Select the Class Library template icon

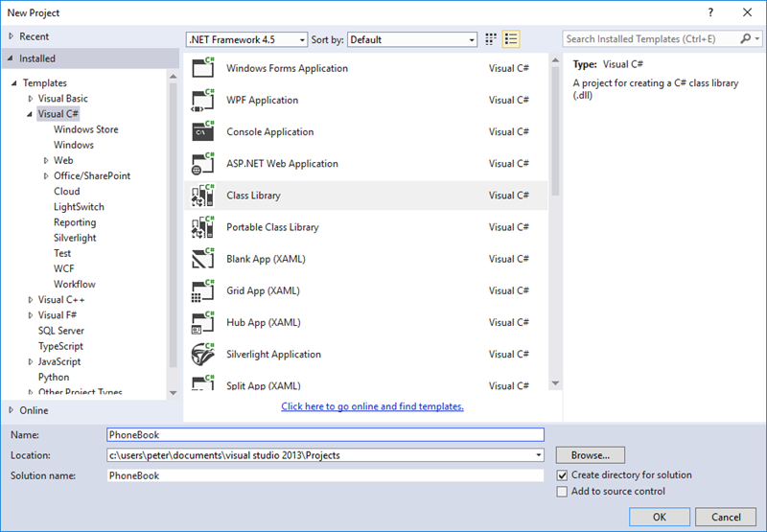203,196
